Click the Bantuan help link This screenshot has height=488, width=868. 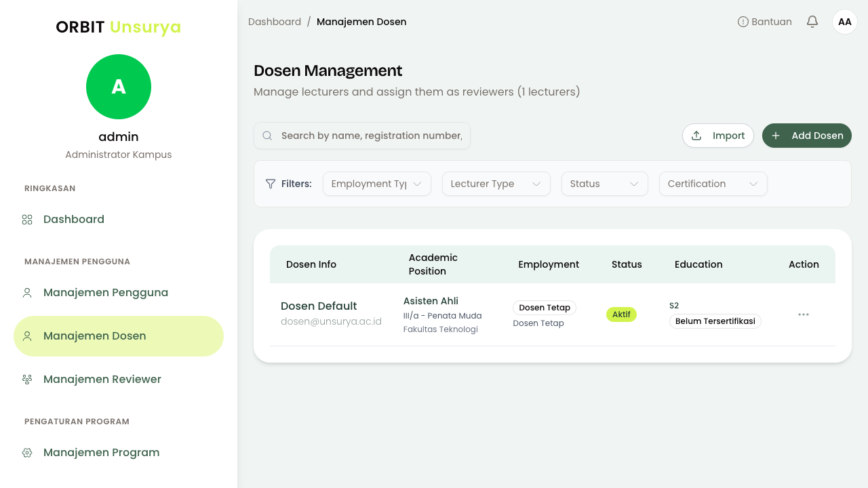[x=765, y=22]
